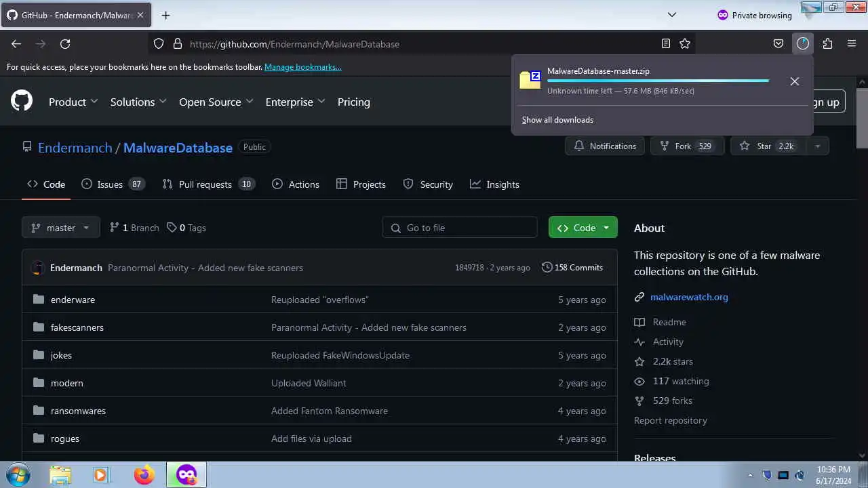Open malwarewatch.org link

click(689, 297)
